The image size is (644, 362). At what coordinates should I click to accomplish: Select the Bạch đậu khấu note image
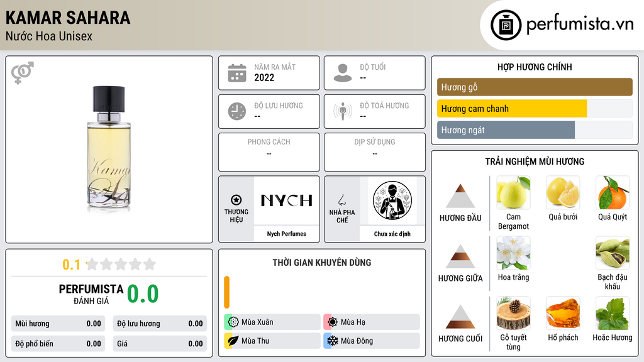click(x=613, y=253)
